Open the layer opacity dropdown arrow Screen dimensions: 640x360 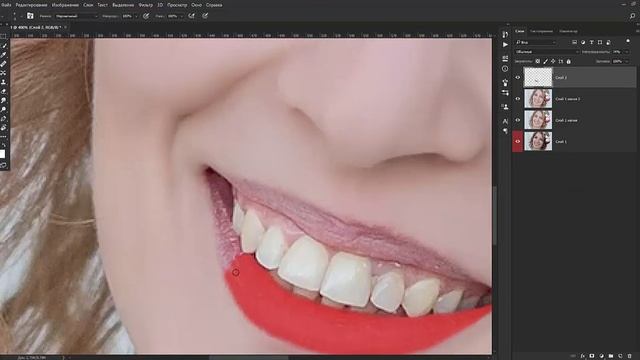coord(627,52)
